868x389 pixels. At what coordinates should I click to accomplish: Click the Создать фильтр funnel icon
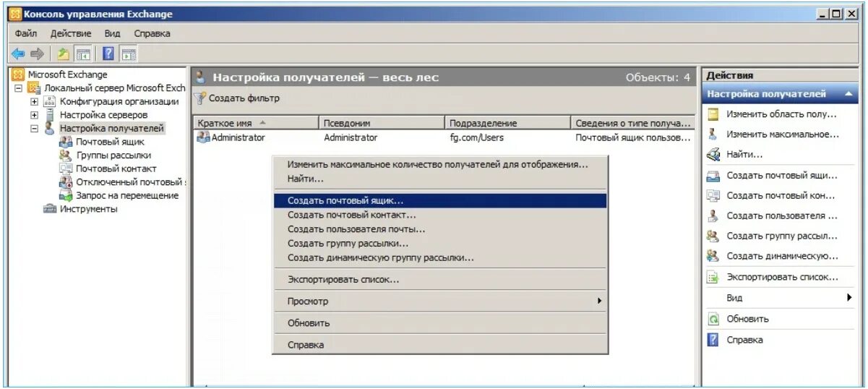coord(200,98)
